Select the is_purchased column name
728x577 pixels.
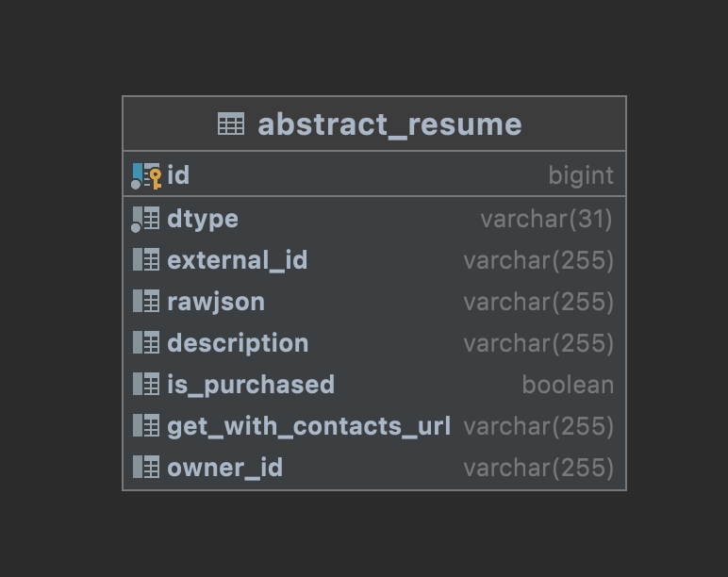point(251,386)
